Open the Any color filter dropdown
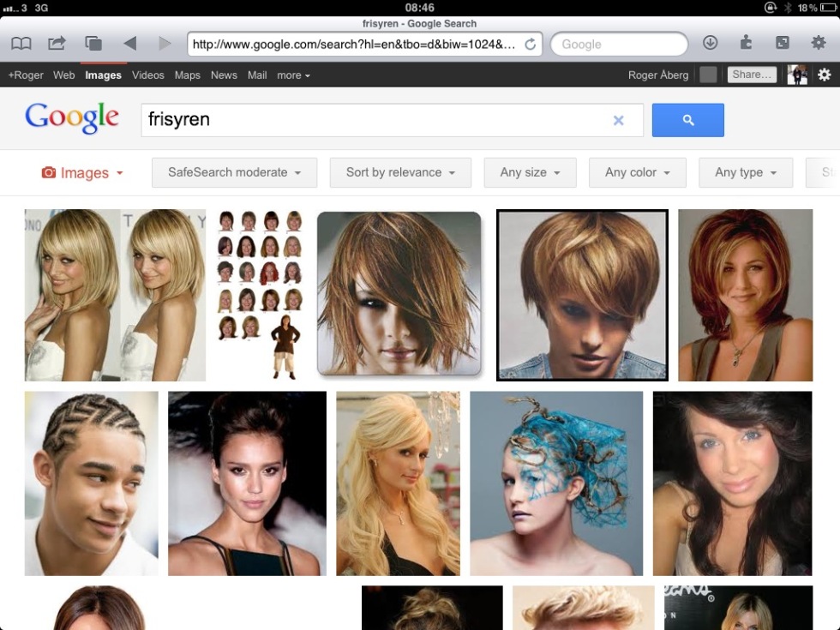Viewport: 840px width, 630px height. click(637, 172)
